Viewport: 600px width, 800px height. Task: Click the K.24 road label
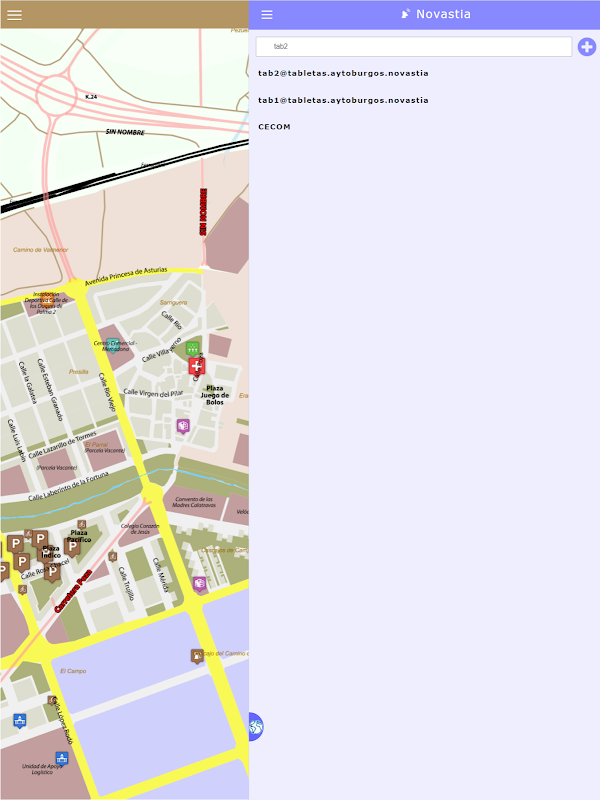coord(91,96)
